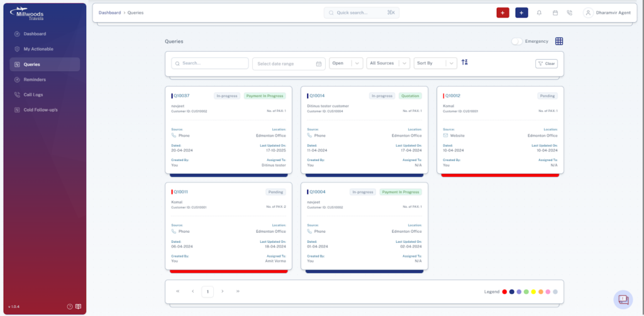Expand the Sort By dropdown
The image size is (644, 316).
coord(435,64)
